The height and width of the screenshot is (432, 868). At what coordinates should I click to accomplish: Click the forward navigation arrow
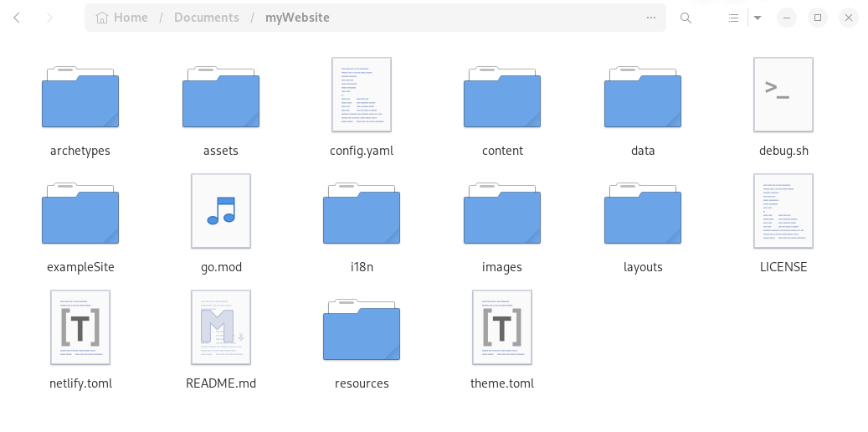tap(49, 18)
